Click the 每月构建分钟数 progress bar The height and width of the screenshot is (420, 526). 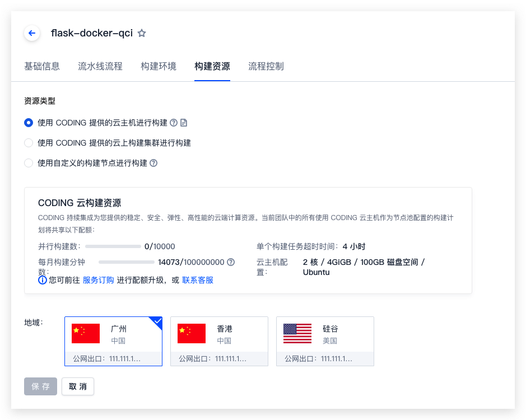coord(127,262)
